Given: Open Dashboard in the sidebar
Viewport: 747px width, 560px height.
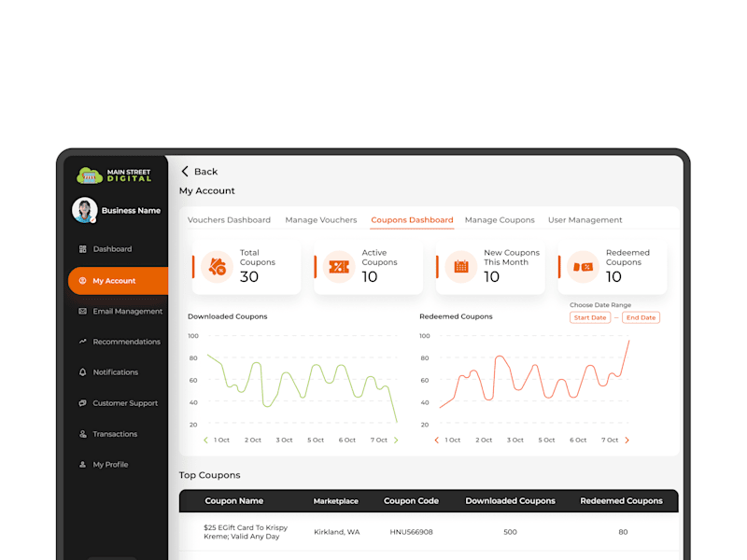Looking at the screenshot, I should point(112,249).
